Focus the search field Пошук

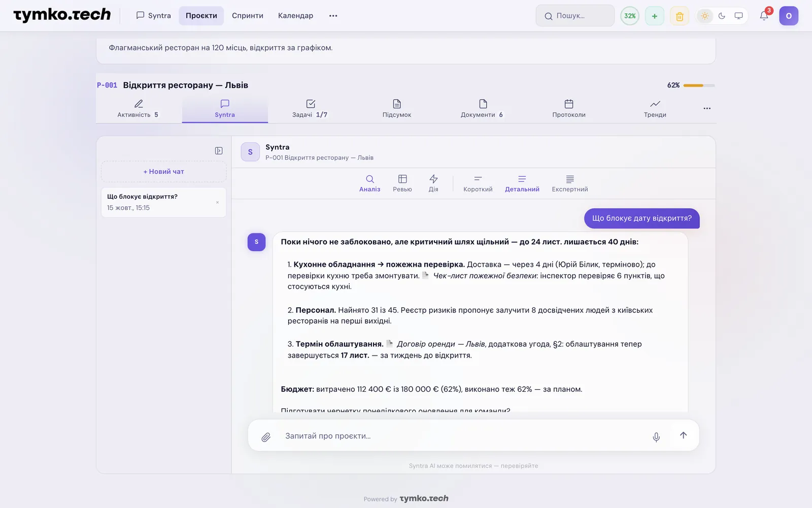tap(575, 16)
